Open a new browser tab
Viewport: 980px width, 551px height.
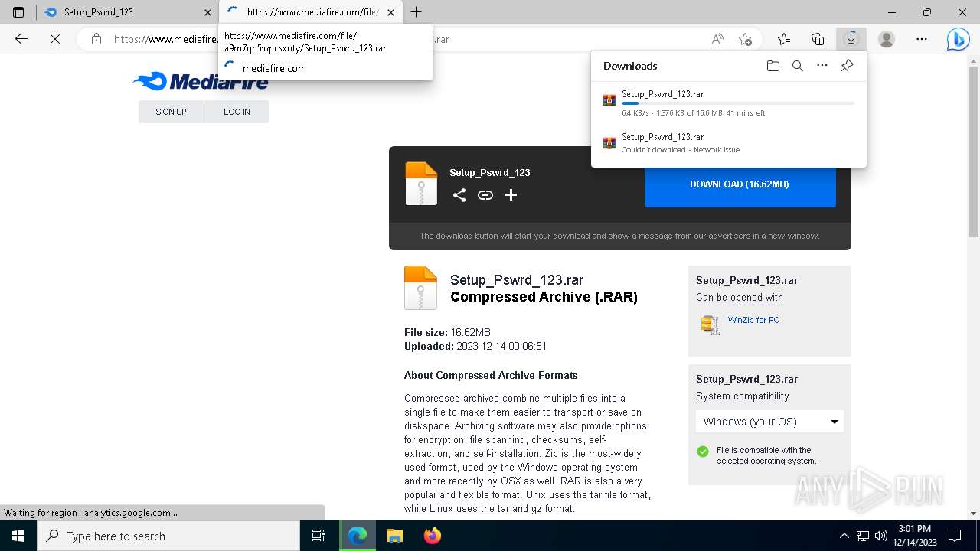click(416, 12)
